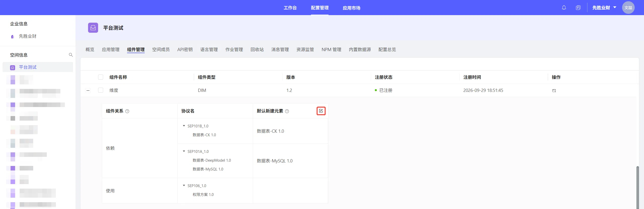Click 权限方案 1.0 entry
The image size is (644, 209).
click(203, 194)
